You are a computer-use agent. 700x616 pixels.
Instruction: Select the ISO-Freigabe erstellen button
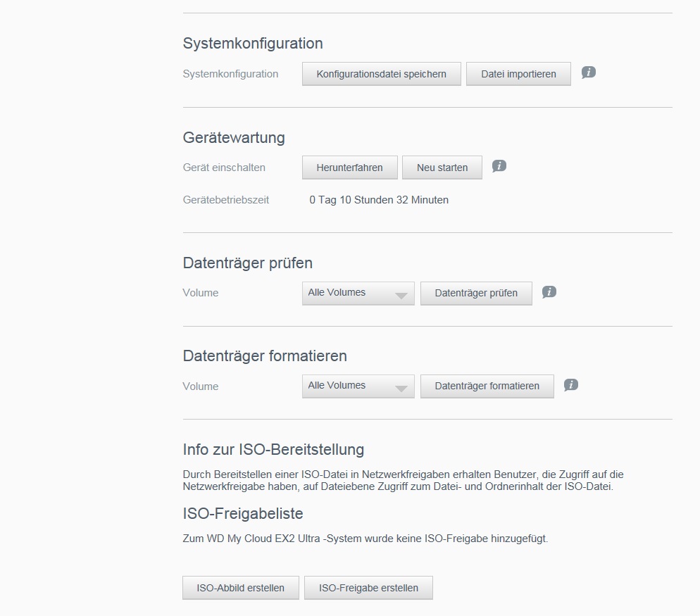(368, 588)
